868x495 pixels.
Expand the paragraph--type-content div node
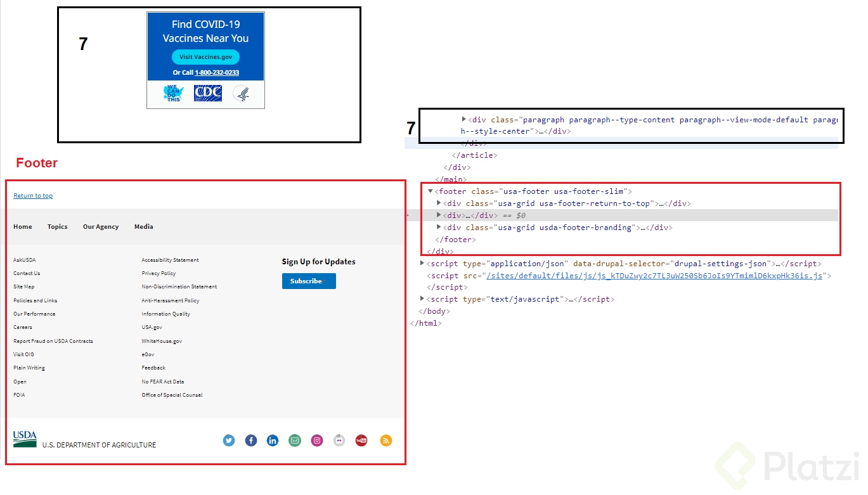tap(464, 119)
